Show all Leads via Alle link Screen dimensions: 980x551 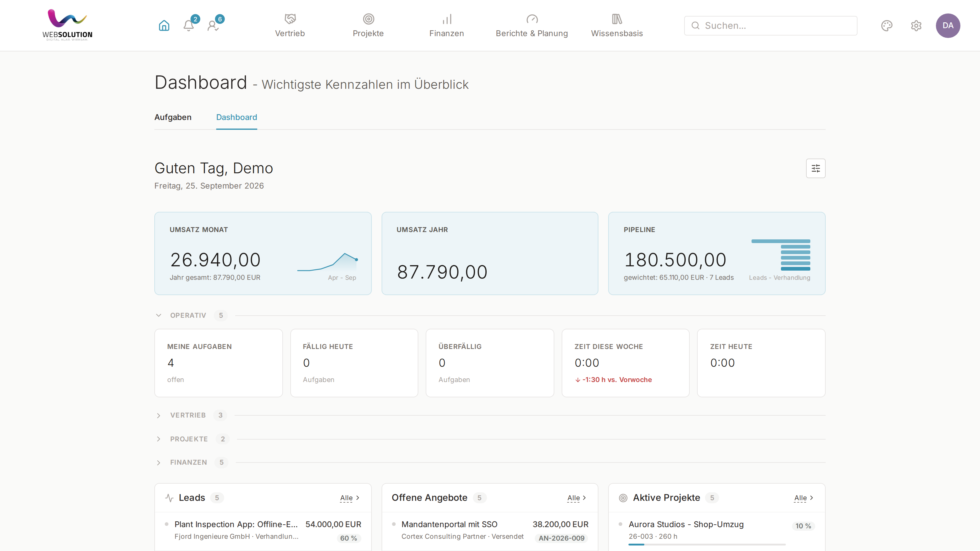350,498
